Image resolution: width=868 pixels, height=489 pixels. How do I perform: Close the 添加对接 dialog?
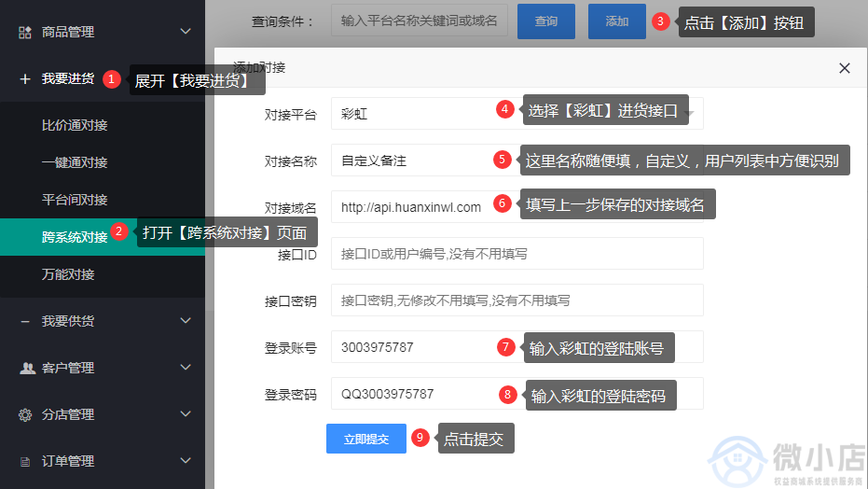click(x=844, y=68)
